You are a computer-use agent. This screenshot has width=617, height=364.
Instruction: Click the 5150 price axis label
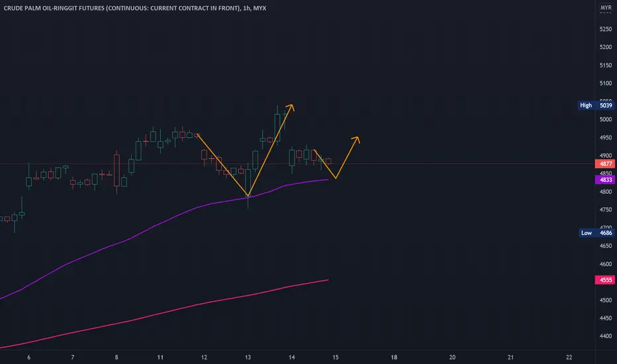click(x=606, y=66)
